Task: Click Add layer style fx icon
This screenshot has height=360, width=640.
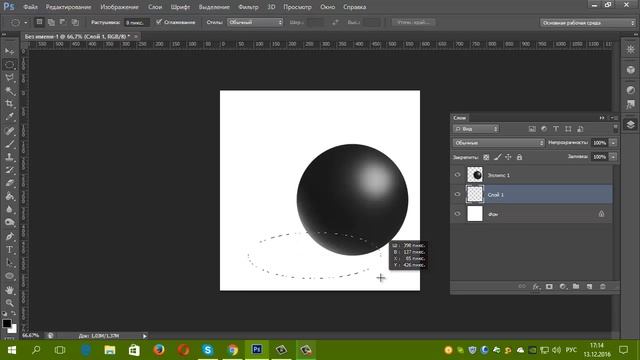Action: (x=536, y=287)
